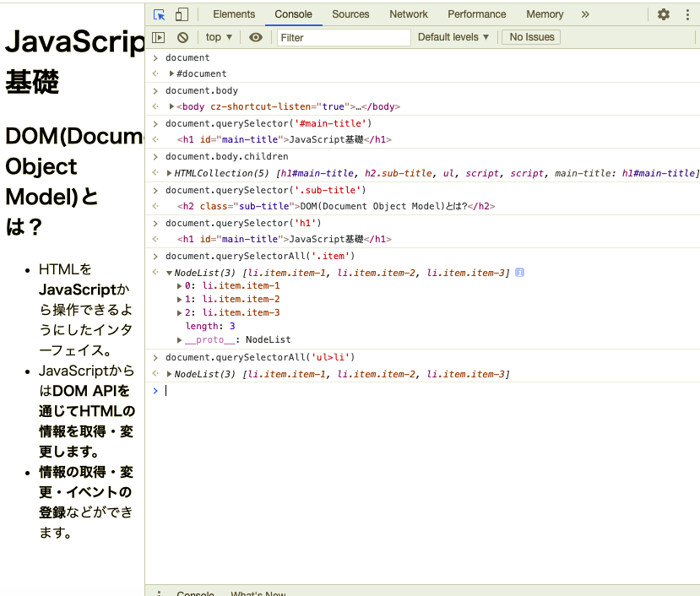Clear the console with the ban icon
700x596 pixels.
tap(182, 37)
